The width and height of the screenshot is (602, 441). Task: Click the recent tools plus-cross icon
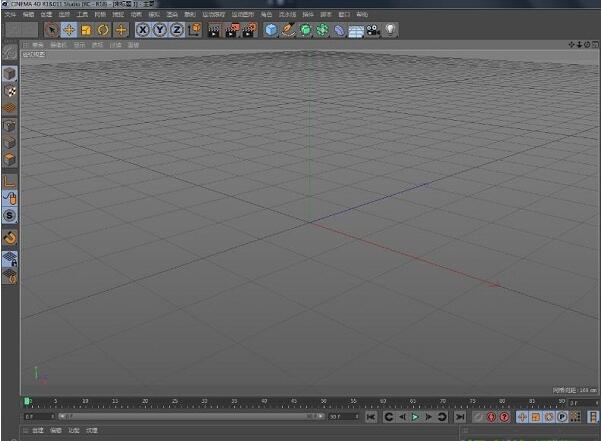121,30
